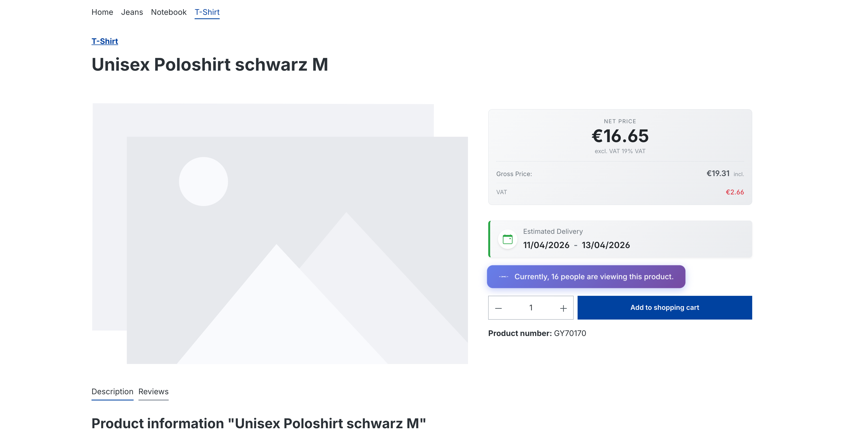Click the €16.65 net price

[620, 136]
